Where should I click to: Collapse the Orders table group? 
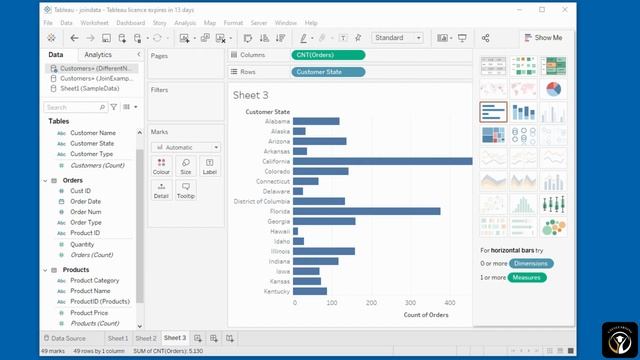pyautogui.click(x=45, y=180)
